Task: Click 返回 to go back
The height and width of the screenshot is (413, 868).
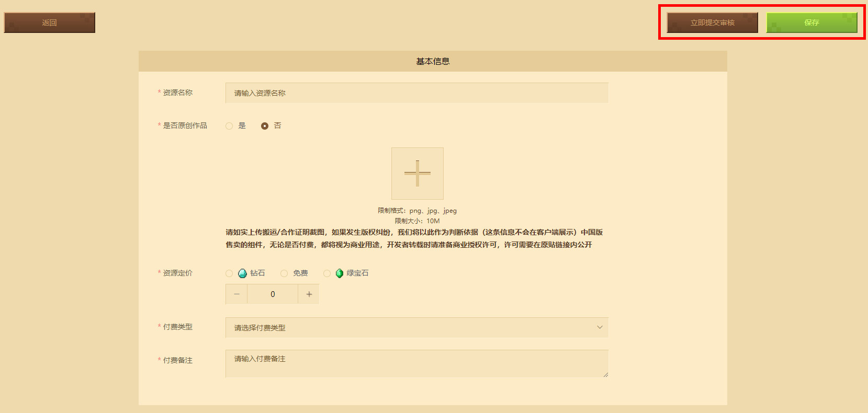Action: (49, 22)
